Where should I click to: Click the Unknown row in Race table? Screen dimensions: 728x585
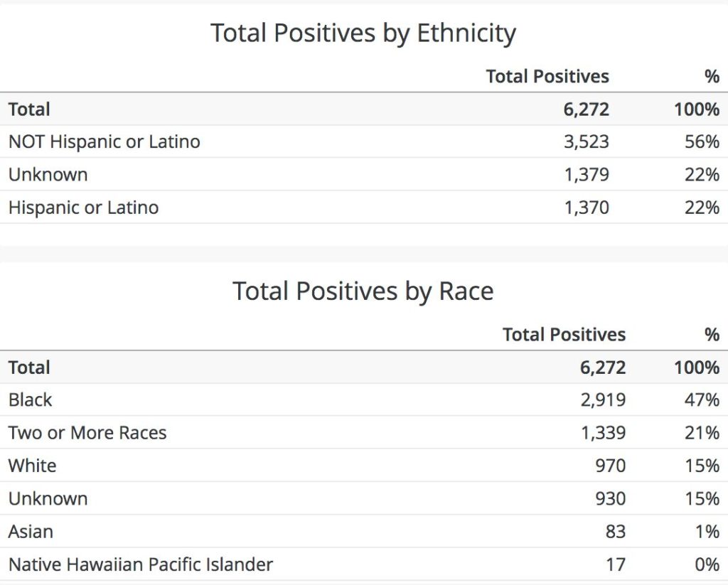tap(364, 499)
